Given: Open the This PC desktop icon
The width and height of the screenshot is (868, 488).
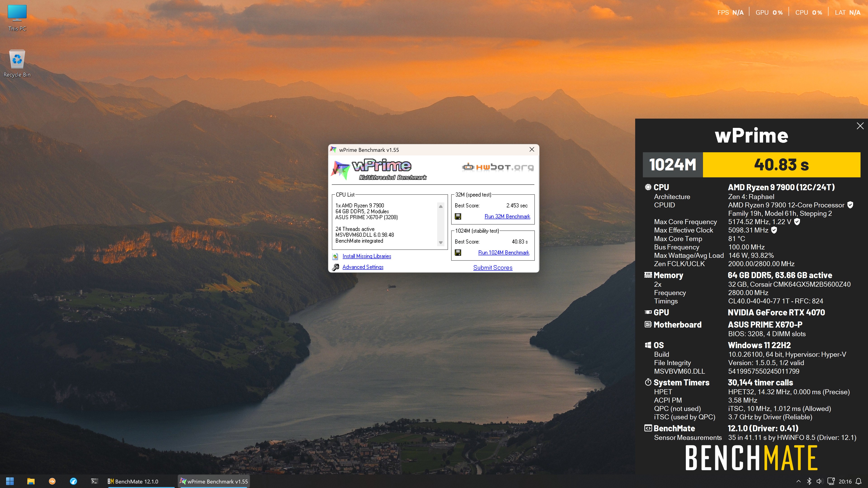Looking at the screenshot, I should [x=17, y=18].
